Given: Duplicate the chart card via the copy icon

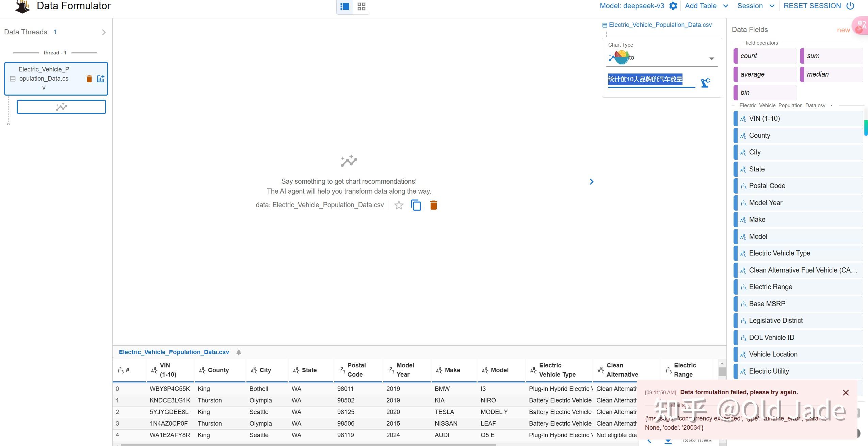Looking at the screenshot, I should click(416, 205).
